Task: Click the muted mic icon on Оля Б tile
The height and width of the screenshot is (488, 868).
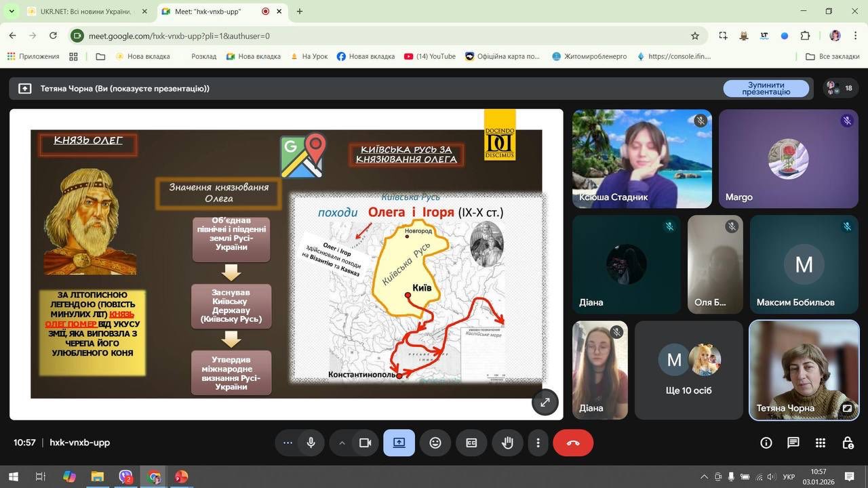Action: [x=732, y=226]
